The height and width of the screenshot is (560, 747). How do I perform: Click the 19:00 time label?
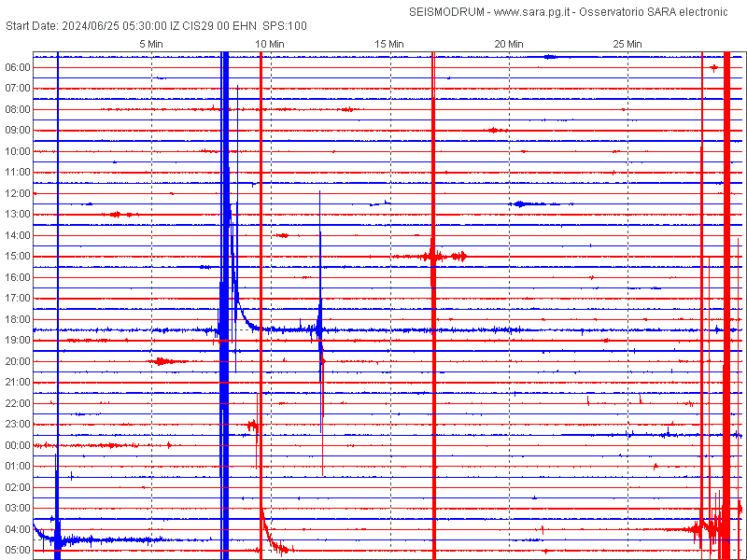[18, 341]
